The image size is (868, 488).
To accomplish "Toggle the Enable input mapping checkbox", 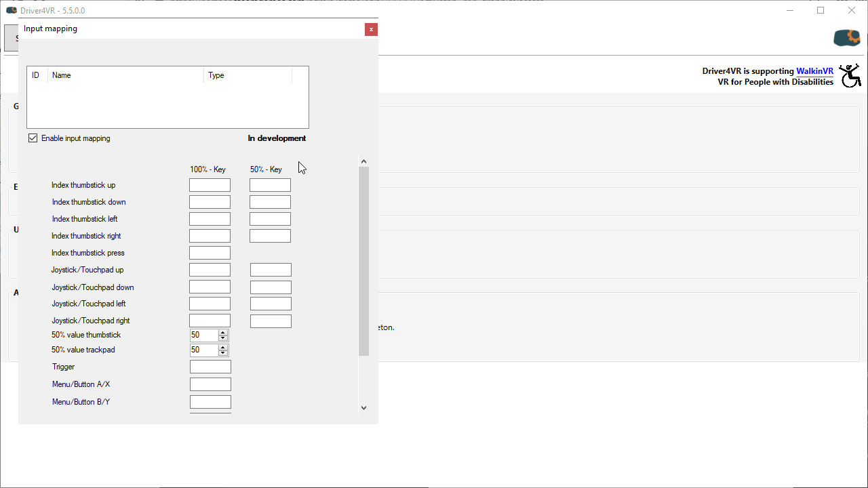I will coord(33,138).
